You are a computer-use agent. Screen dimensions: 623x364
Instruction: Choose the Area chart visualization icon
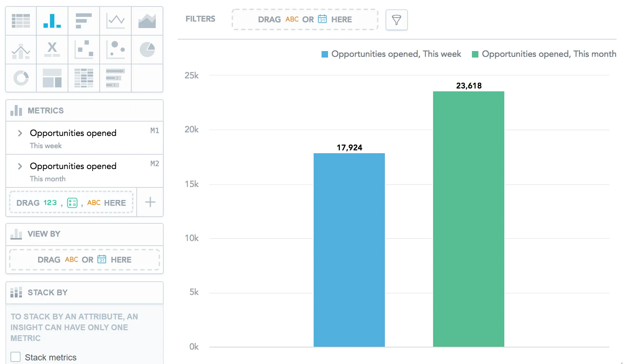pos(147,21)
